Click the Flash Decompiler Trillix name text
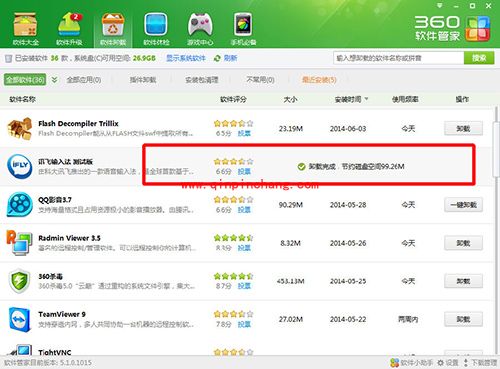The height and width of the screenshot is (369, 500). [78, 123]
